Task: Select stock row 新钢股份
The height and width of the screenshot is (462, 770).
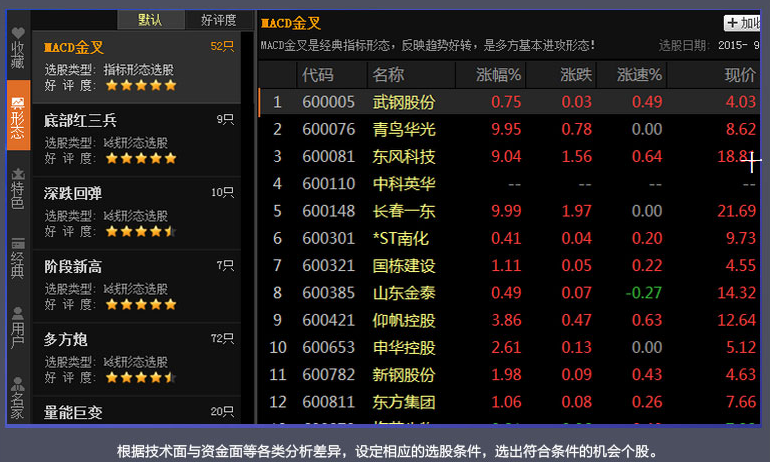Action: point(509,375)
